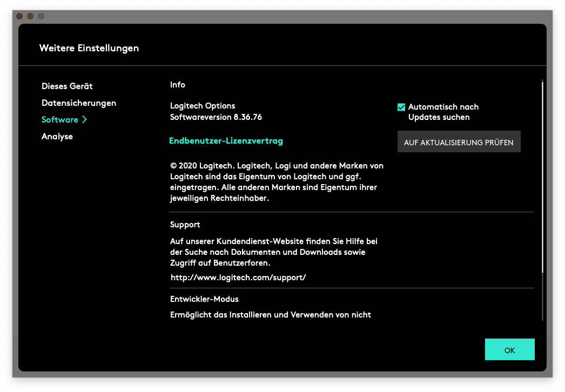This screenshot has height=392, width=565.
Task: Select the Software sidebar entry
Action: [x=60, y=120]
